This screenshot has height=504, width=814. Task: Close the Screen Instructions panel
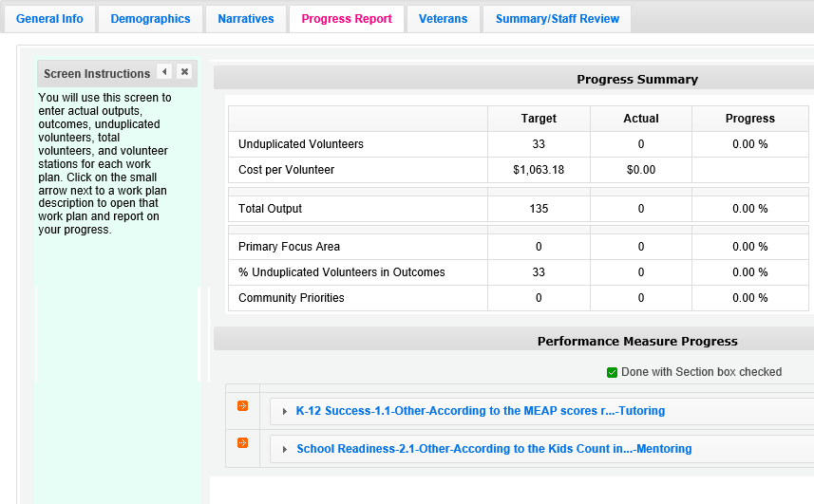(x=184, y=72)
